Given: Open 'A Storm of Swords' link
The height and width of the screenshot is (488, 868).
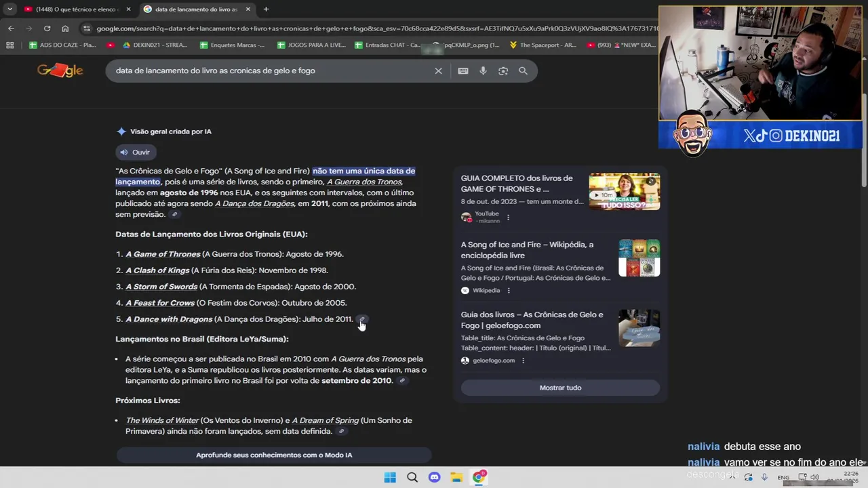Looking at the screenshot, I should tap(161, 287).
